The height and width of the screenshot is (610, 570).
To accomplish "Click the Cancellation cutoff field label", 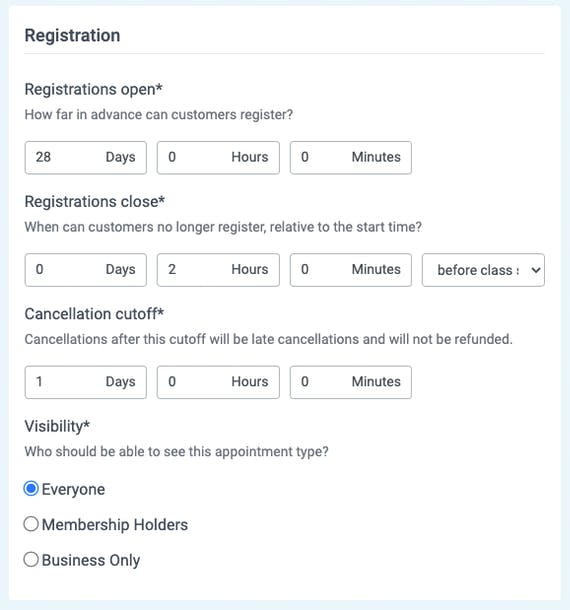I will tap(94, 314).
